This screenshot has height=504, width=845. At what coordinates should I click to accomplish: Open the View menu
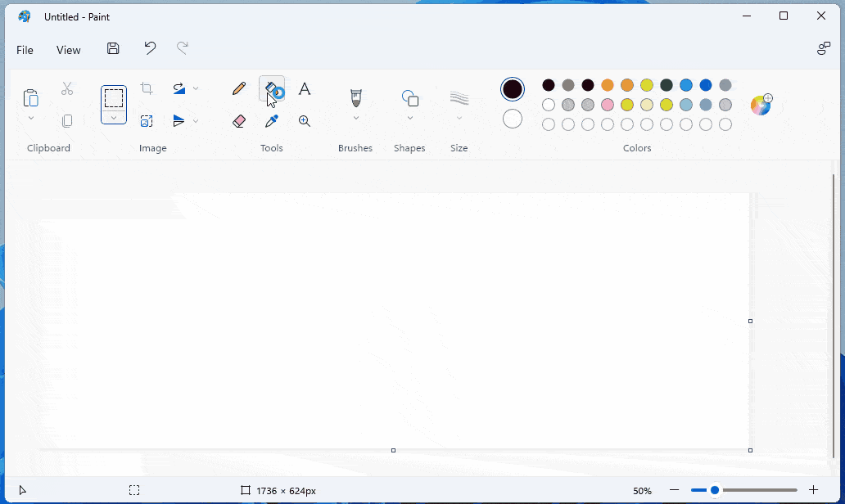(68, 50)
